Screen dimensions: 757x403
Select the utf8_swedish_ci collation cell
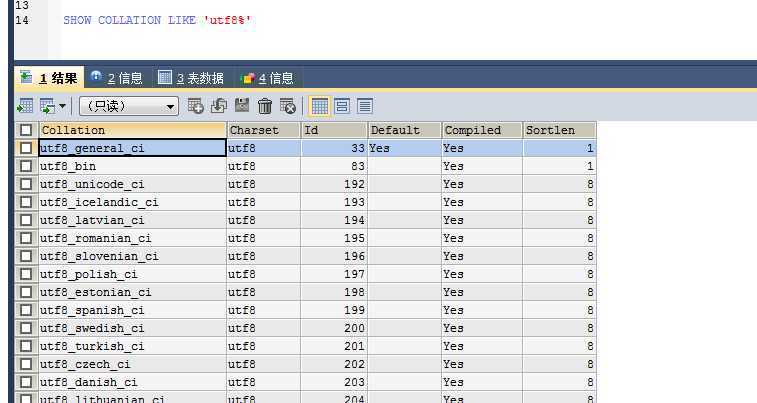pos(132,328)
